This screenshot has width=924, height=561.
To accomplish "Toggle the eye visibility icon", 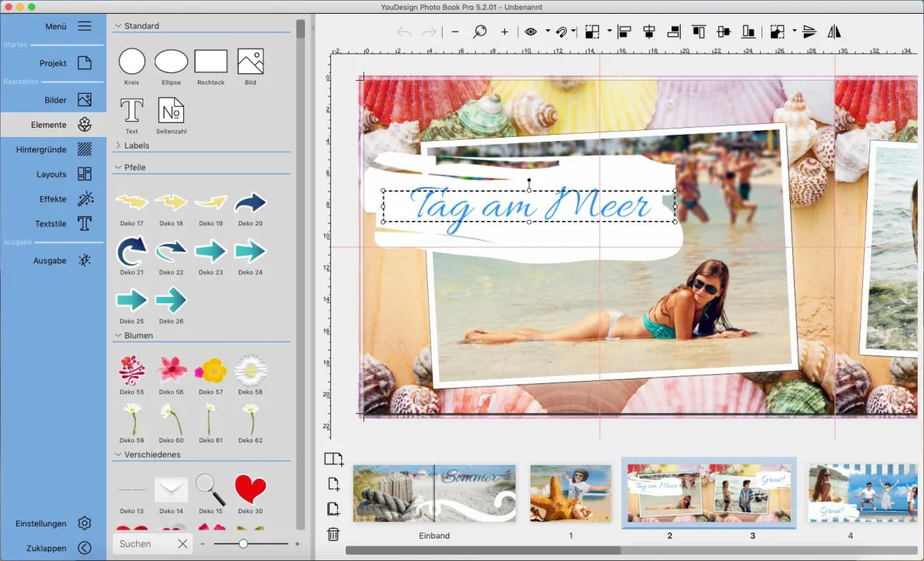I will pyautogui.click(x=531, y=32).
